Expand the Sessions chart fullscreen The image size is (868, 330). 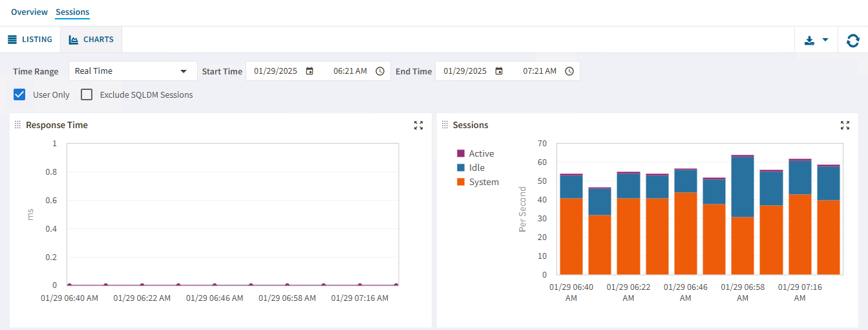(845, 126)
